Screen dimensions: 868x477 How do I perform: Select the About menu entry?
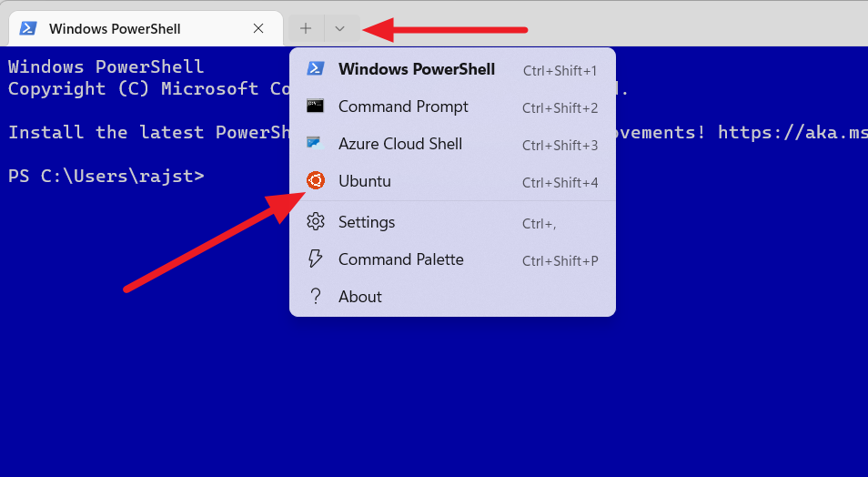click(452, 297)
